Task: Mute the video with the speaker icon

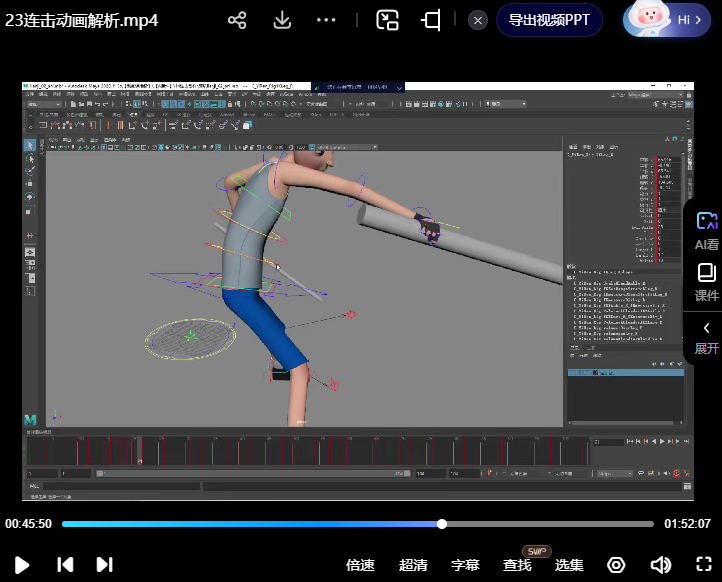Action: [660, 565]
